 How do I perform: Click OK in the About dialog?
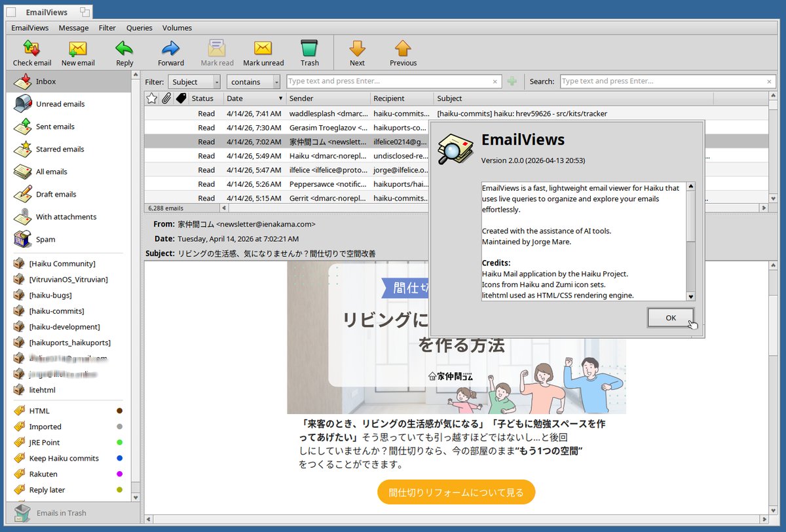click(x=671, y=318)
